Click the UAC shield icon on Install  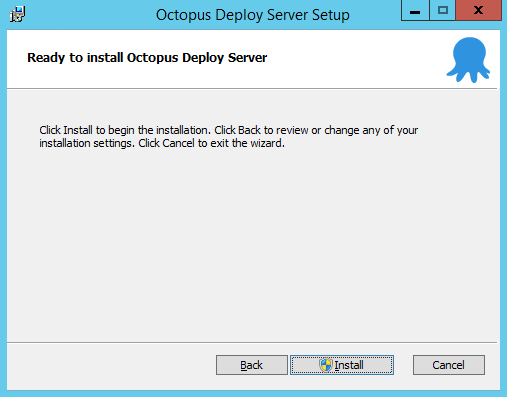(326, 365)
